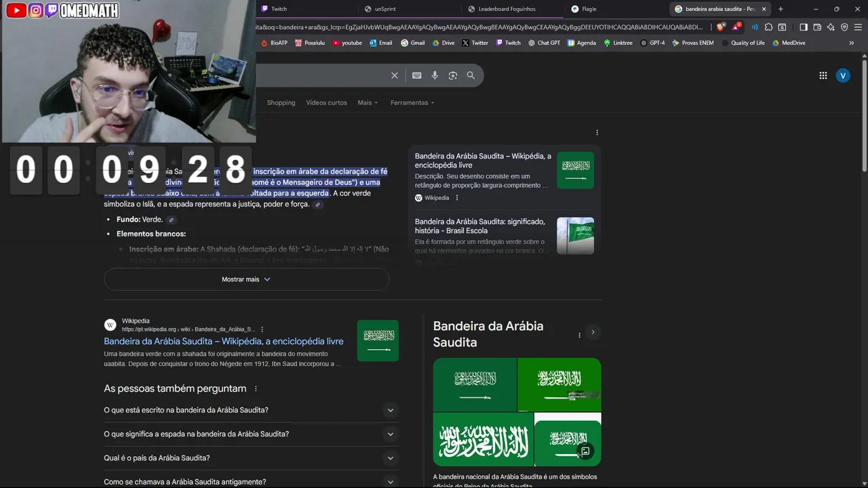Expand question about the sword meaning
Image resolution: width=868 pixels, height=488 pixels.
[251, 434]
